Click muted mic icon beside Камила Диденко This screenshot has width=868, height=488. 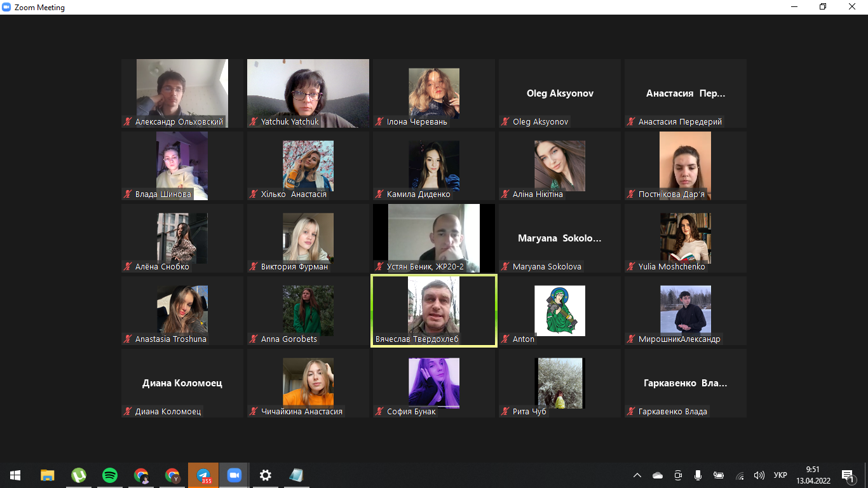click(x=379, y=194)
